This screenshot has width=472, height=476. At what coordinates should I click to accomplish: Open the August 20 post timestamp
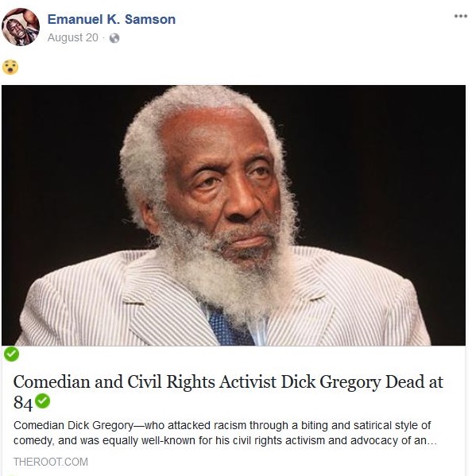[73, 37]
